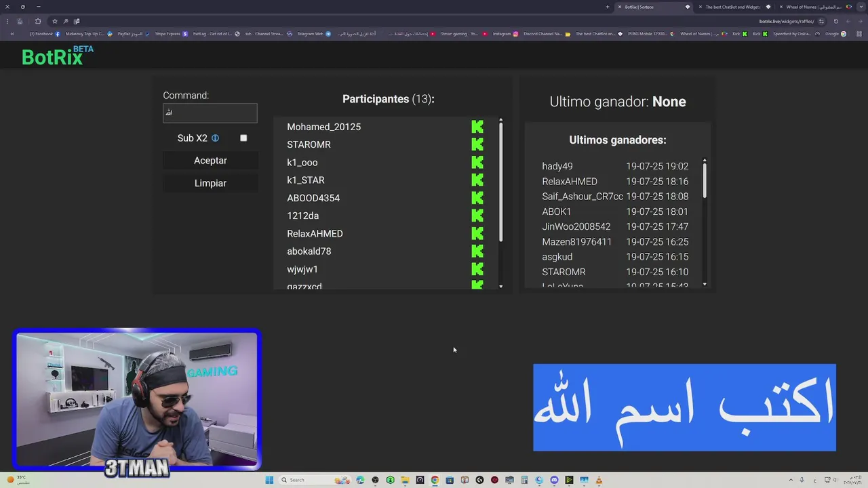Click winner entry ABOK1
This screenshot has height=488, width=868.
[557, 211]
